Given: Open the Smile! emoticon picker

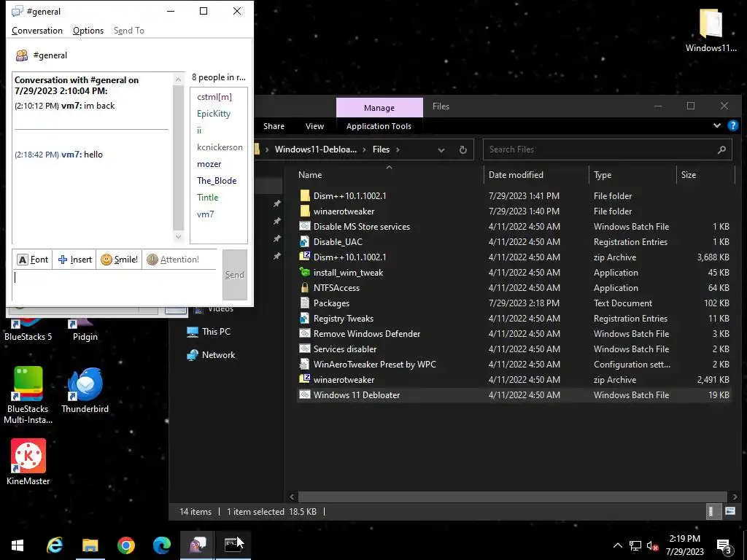Looking at the screenshot, I should (x=119, y=260).
